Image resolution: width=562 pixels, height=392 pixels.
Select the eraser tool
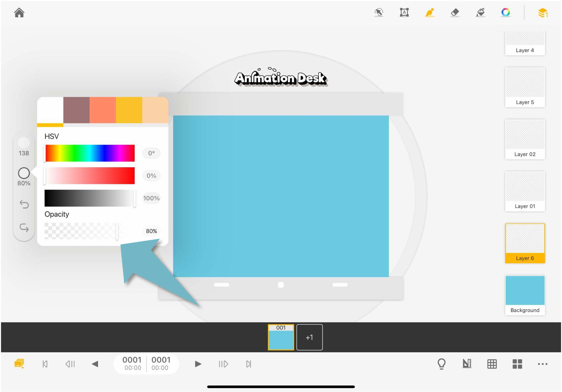(455, 12)
